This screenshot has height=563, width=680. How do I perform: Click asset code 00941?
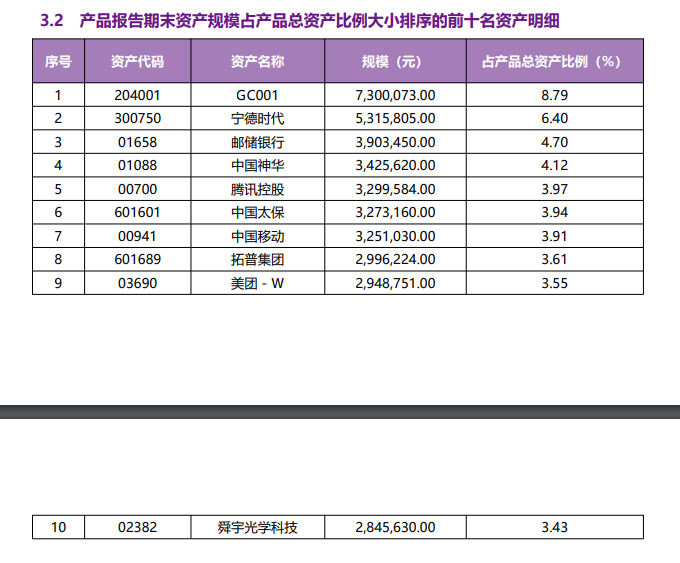pos(137,236)
